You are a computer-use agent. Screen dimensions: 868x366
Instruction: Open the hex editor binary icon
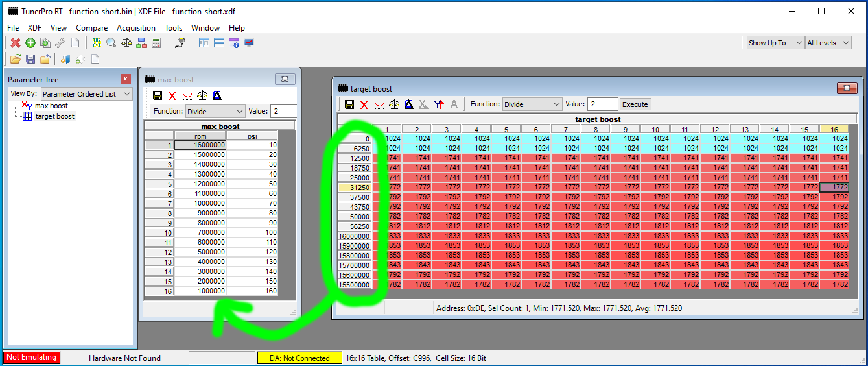[x=97, y=43]
